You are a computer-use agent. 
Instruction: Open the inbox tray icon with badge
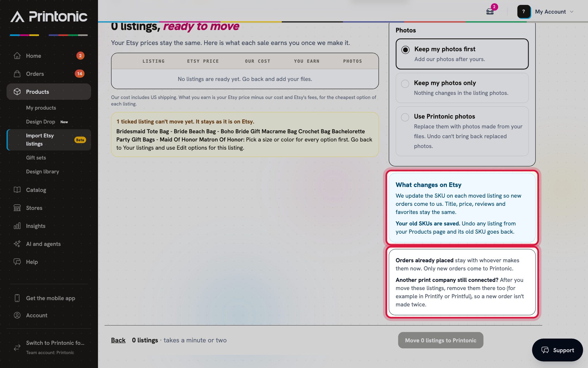tap(490, 11)
